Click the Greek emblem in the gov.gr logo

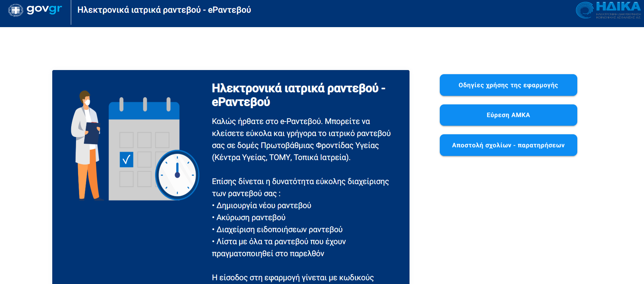pyautogui.click(x=15, y=10)
